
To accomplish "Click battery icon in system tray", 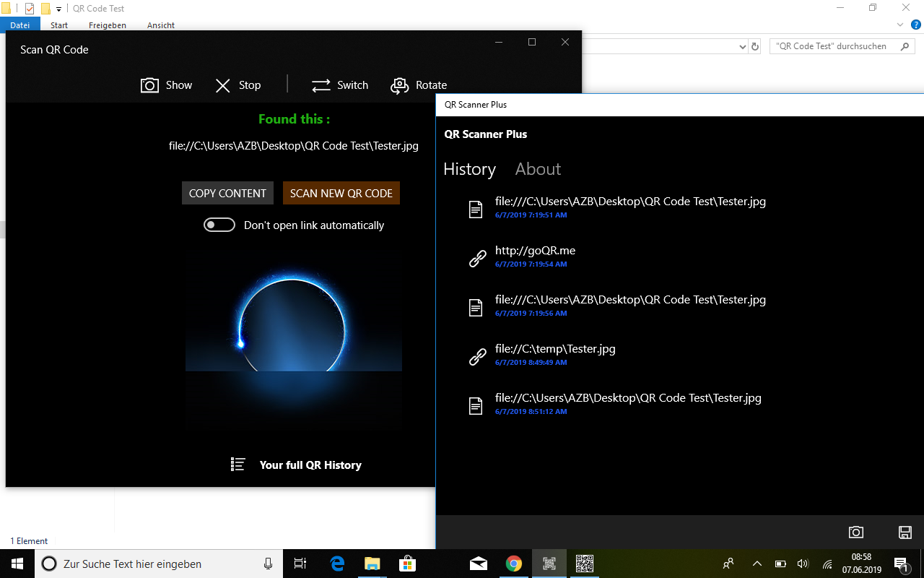I will coord(780,564).
